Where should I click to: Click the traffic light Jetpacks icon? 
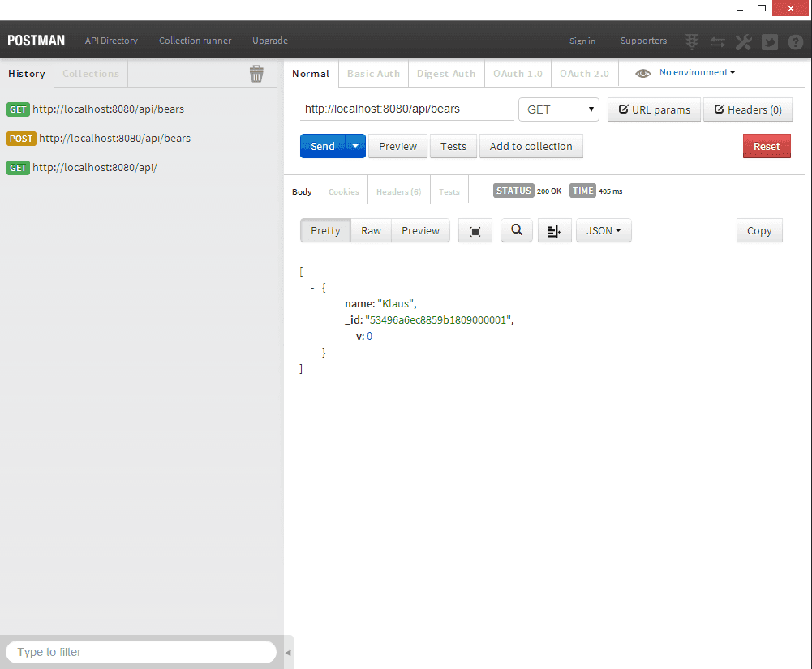pyautogui.click(x=691, y=41)
